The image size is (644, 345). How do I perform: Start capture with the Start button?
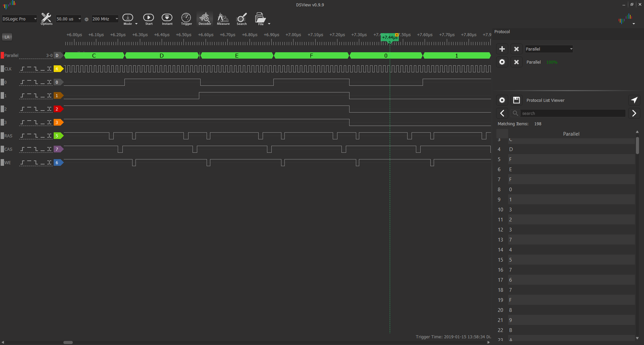pos(149,19)
